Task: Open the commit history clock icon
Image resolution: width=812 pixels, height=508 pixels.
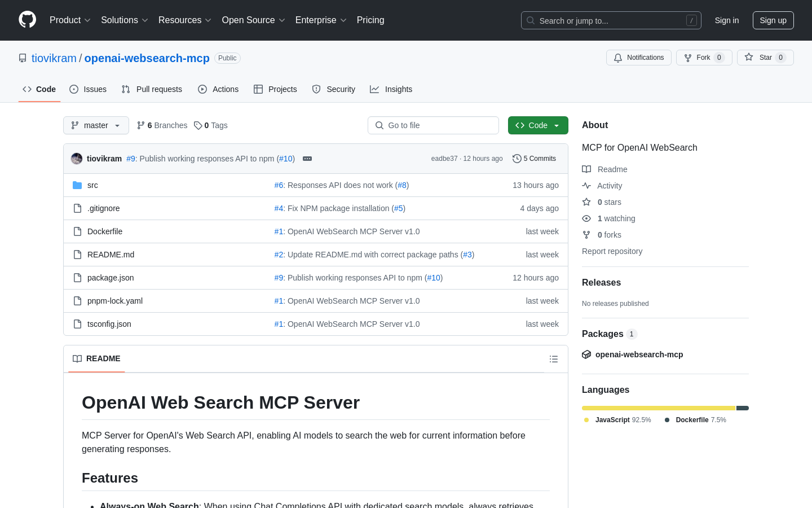Action: [517, 159]
